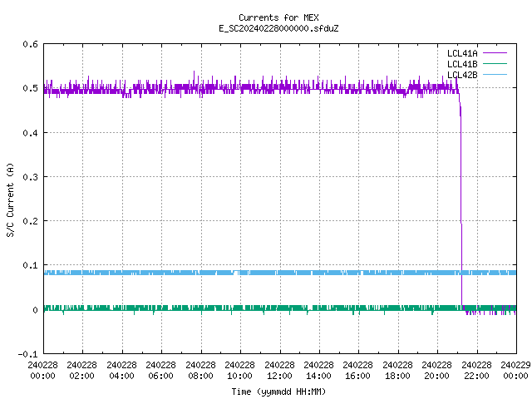The image size is (532, 399).
Task: Select the filename E_SC20240228000000.sfduZ text
Action: click(278, 28)
